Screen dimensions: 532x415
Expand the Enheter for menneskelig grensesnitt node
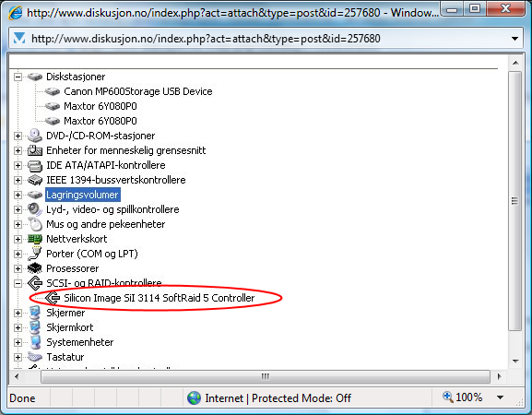[18, 150]
